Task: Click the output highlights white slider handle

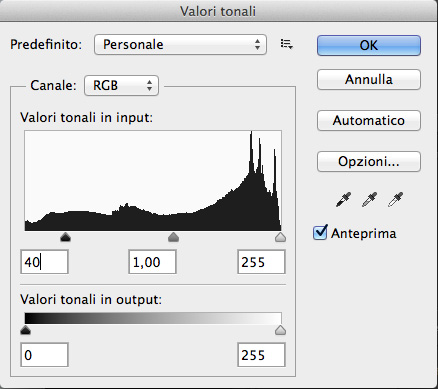Action: [280, 330]
